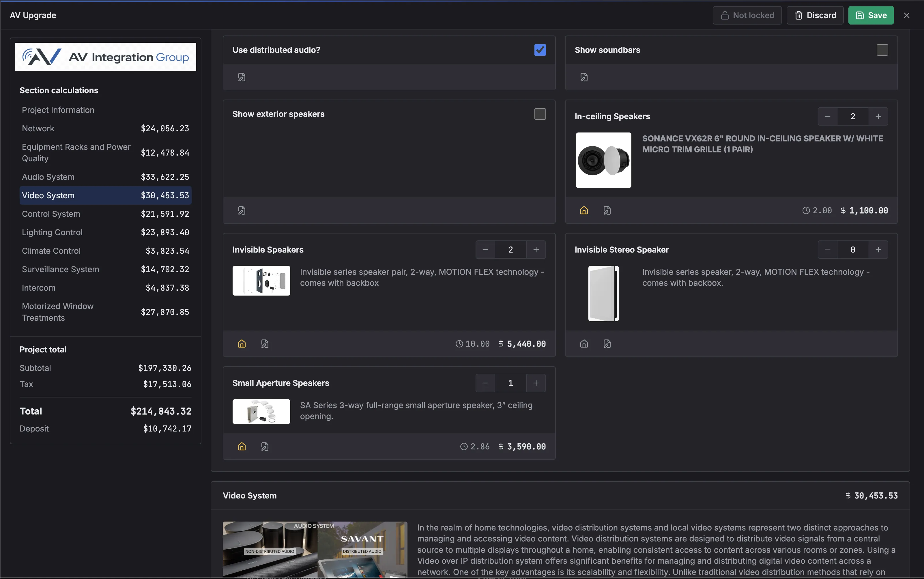Click the home icon in Small Aperture Speakers card

point(242,446)
